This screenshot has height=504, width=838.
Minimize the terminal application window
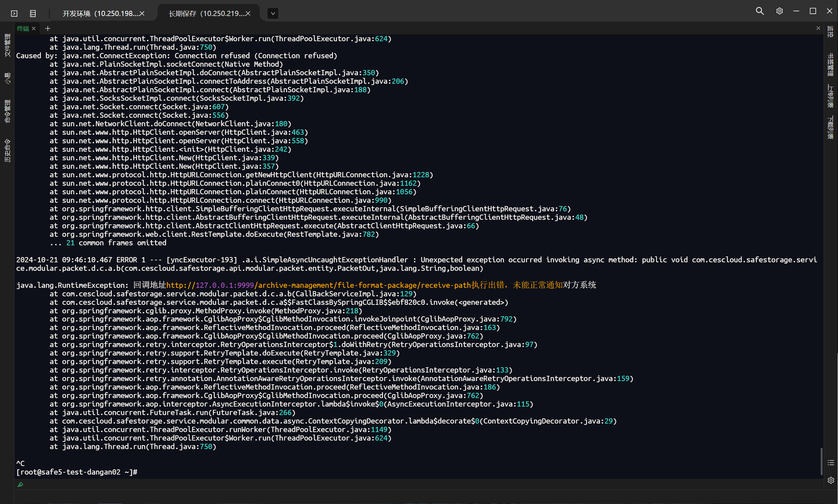point(796,11)
